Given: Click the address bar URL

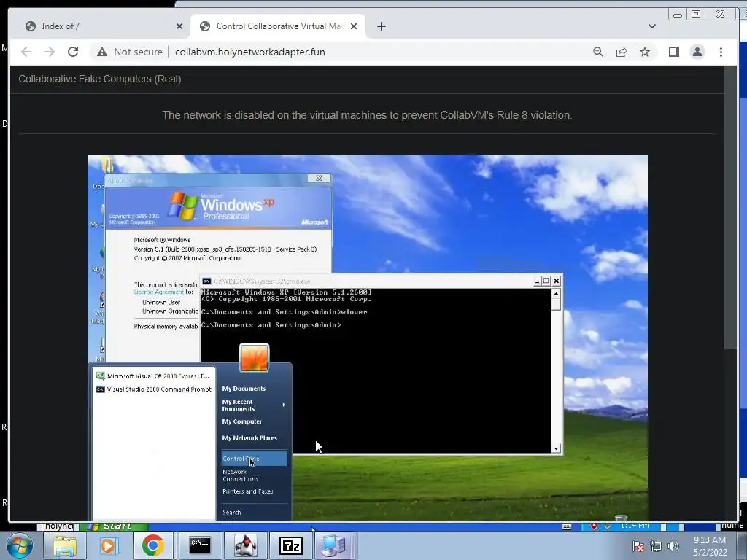Looking at the screenshot, I should pyautogui.click(x=250, y=52).
